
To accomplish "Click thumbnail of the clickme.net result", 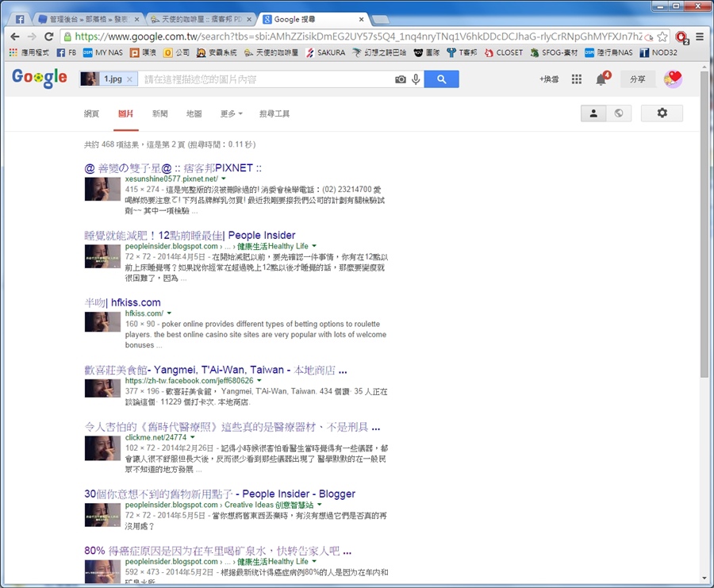I will click(x=102, y=448).
